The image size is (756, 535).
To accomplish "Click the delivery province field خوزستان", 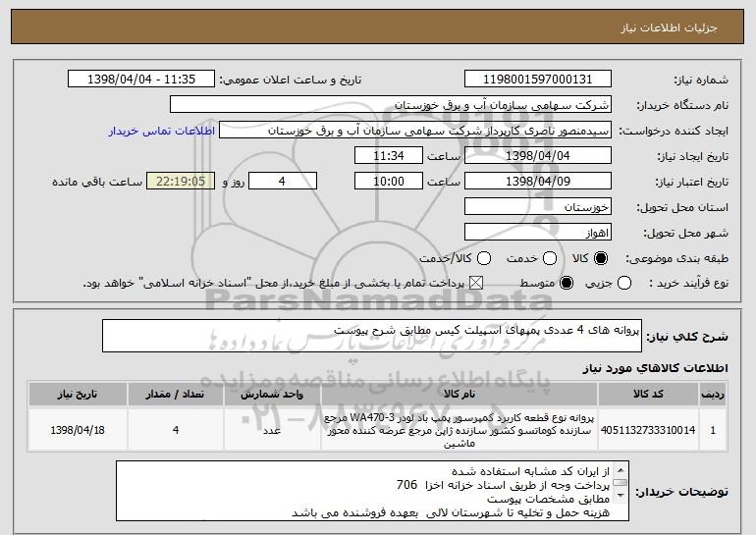I will click(538, 207).
